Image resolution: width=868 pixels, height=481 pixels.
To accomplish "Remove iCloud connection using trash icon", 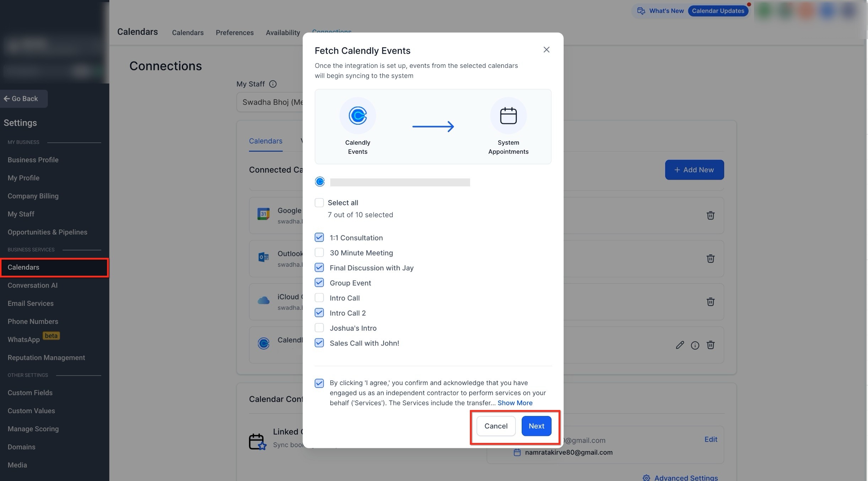I will coord(710,302).
